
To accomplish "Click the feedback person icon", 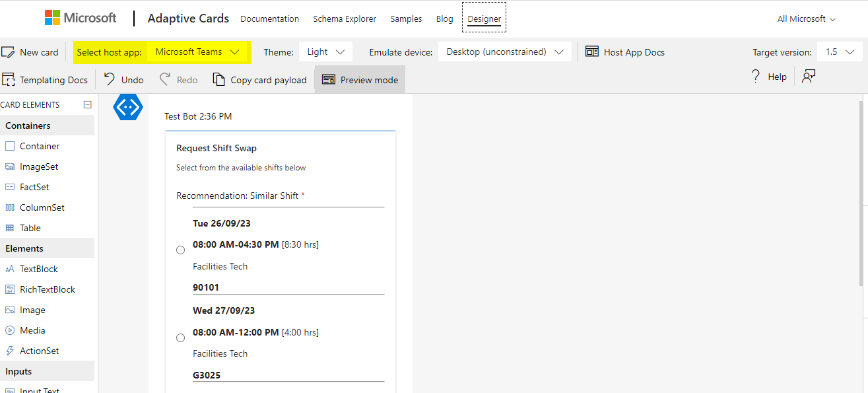I will tap(808, 77).
